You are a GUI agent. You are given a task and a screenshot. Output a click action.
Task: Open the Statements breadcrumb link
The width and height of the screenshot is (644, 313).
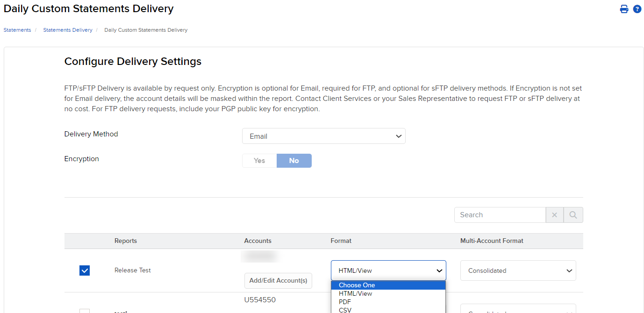(x=17, y=29)
